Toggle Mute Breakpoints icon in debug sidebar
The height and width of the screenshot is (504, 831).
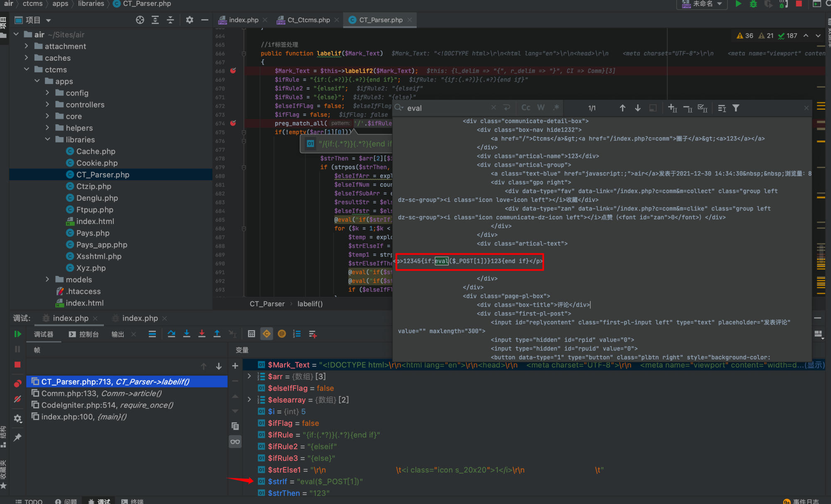(17, 399)
